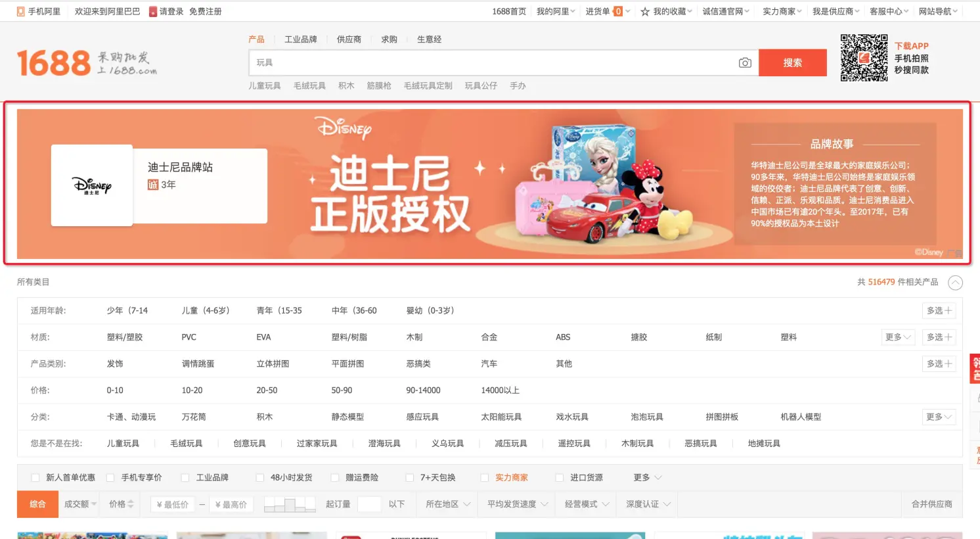Click the camera image-search icon
This screenshot has height=539, width=980.
click(745, 62)
